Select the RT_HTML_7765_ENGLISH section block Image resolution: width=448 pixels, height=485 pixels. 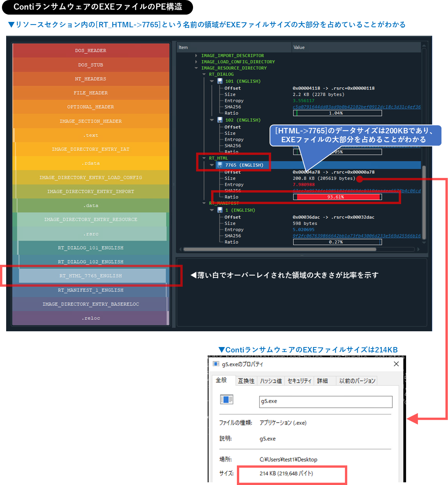(90, 276)
